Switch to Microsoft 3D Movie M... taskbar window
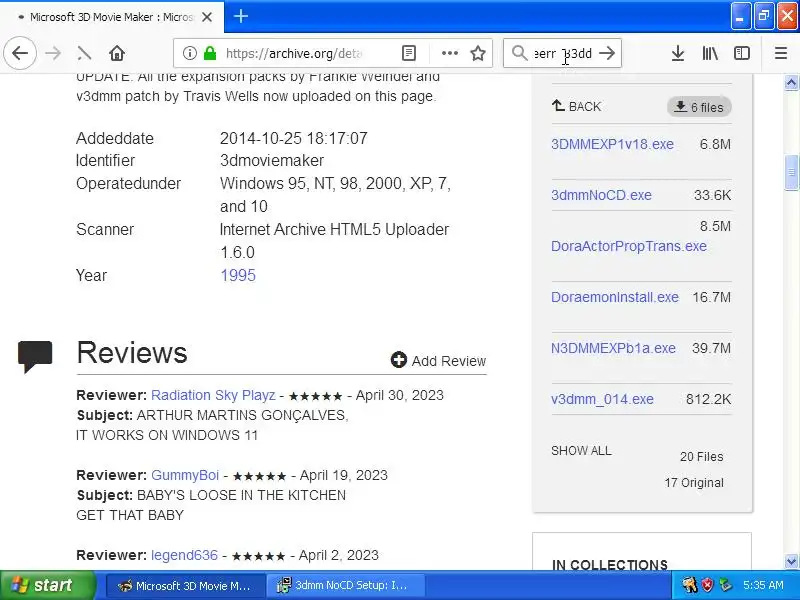This screenshot has width=800, height=600. (185, 586)
